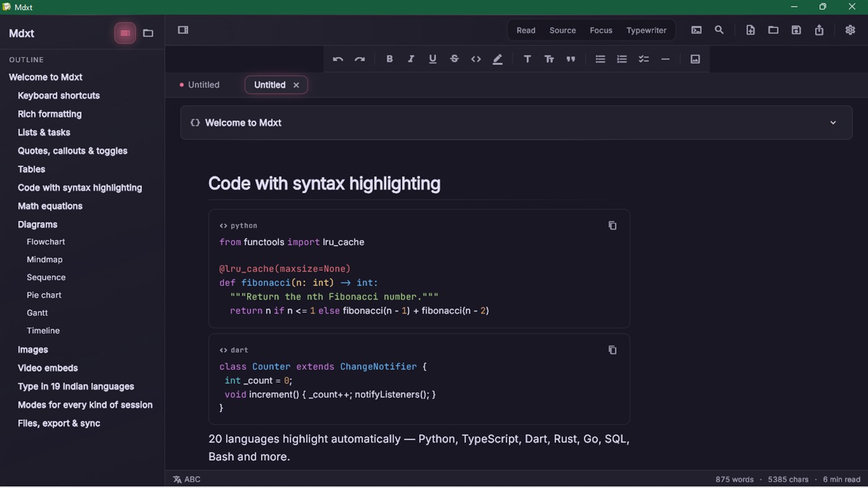Screen dimensions: 868x488
Task: Switch to Source mode
Action: tap(563, 30)
